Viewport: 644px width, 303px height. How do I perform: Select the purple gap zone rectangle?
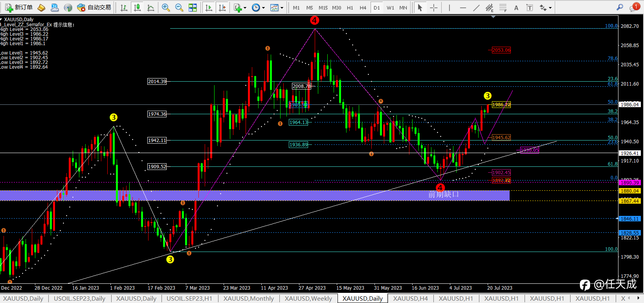coord(255,195)
